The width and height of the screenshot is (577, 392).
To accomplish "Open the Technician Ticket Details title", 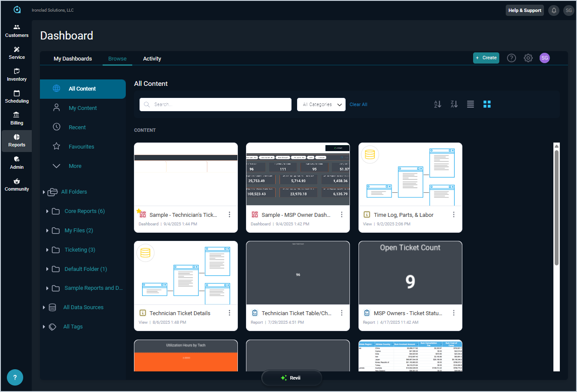I will point(180,313).
